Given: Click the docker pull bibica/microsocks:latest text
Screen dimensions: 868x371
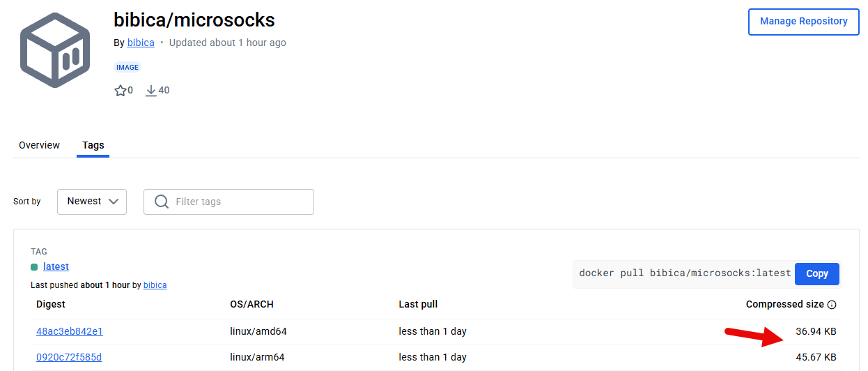Looking at the screenshot, I should [685, 273].
